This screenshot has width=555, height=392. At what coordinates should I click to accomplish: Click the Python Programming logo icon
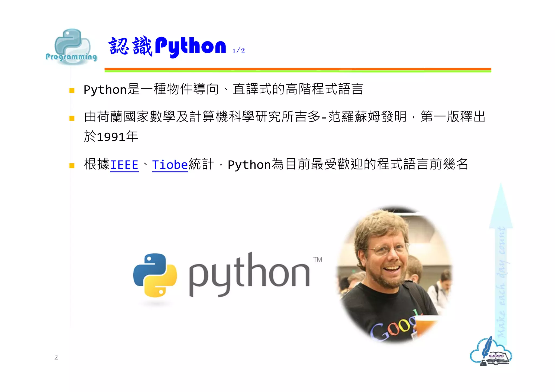(71, 47)
